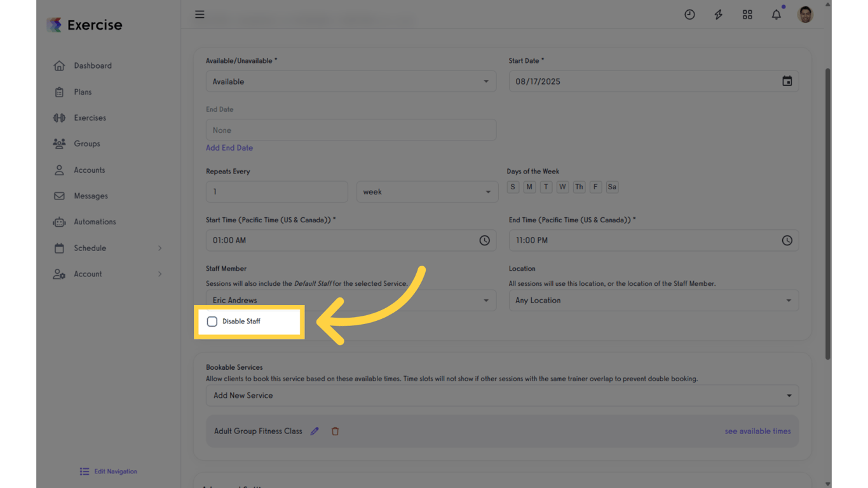Toggle the hamburger menu icon
This screenshot has height=488, width=868.
(200, 14)
